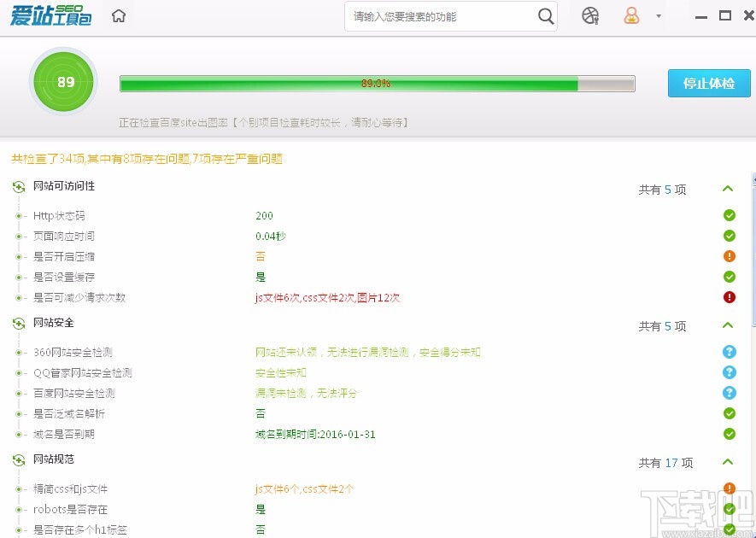The height and width of the screenshot is (538, 756).
Task: Click the orange warning icon for 是否开启压缩
Action: [729, 256]
